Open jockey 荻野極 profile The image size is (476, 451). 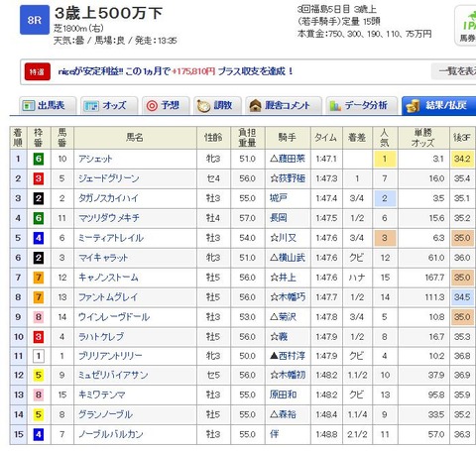point(292,178)
